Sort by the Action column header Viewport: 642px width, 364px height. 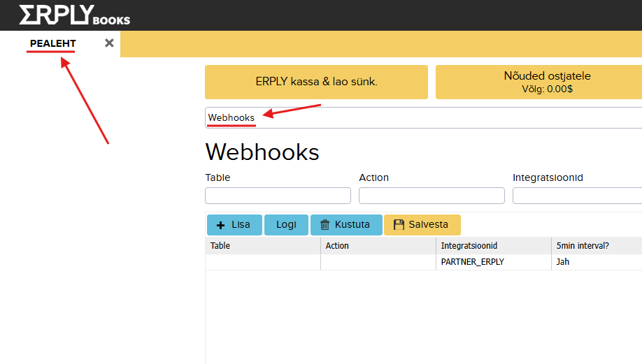point(378,246)
